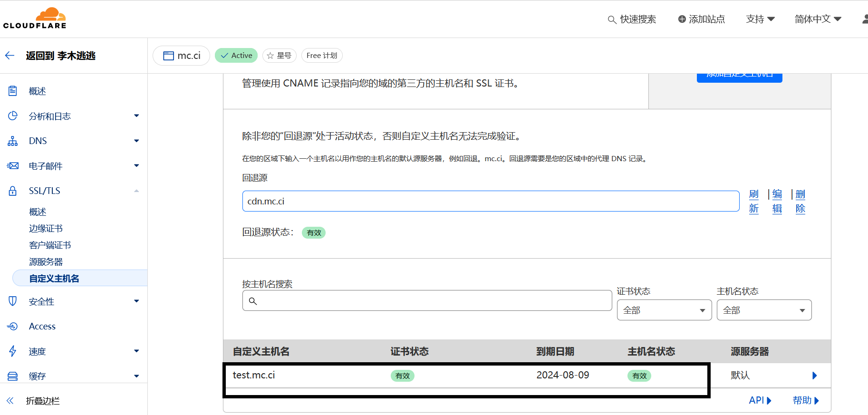Open the 主机名状态 dropdown
The image size is (868, 415).
click(764, 310)
